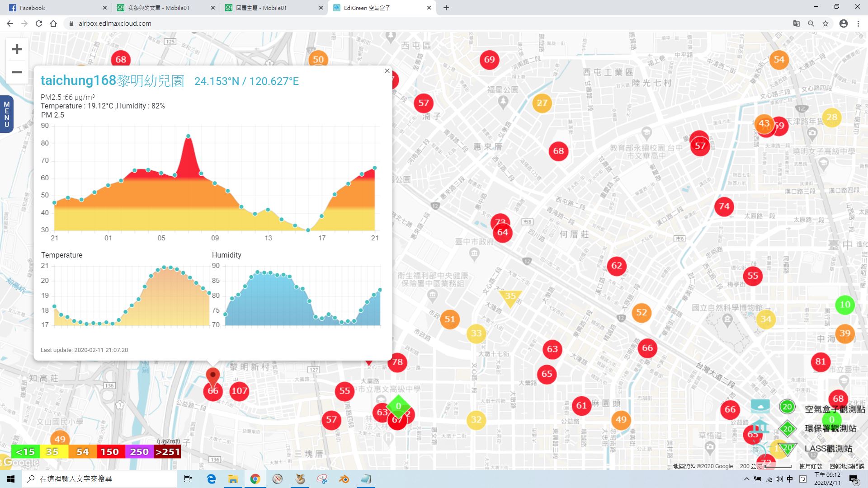The width and height of the screenshot is (868, 488).
Task: Click the green <15 legend swatch
Action: pyautogui.click(x=25, y=452)
